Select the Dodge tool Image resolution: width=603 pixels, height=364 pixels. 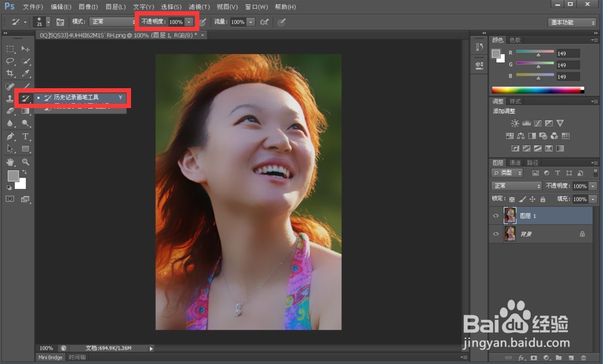(25, 124)
